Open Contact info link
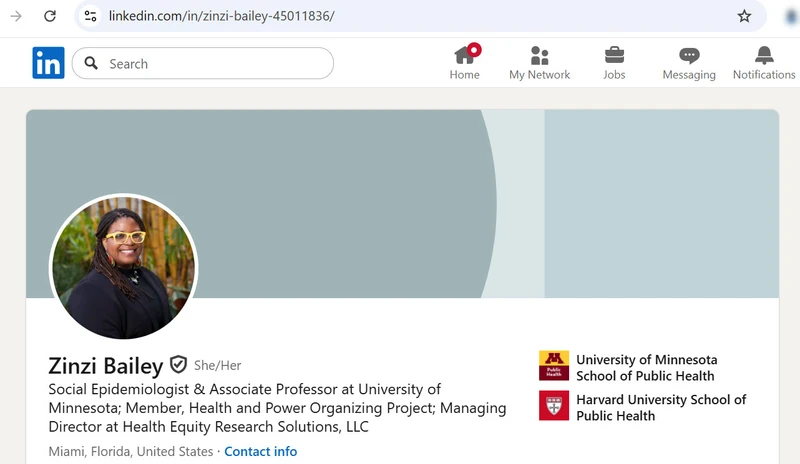The image size is (800, 464). 261,451
